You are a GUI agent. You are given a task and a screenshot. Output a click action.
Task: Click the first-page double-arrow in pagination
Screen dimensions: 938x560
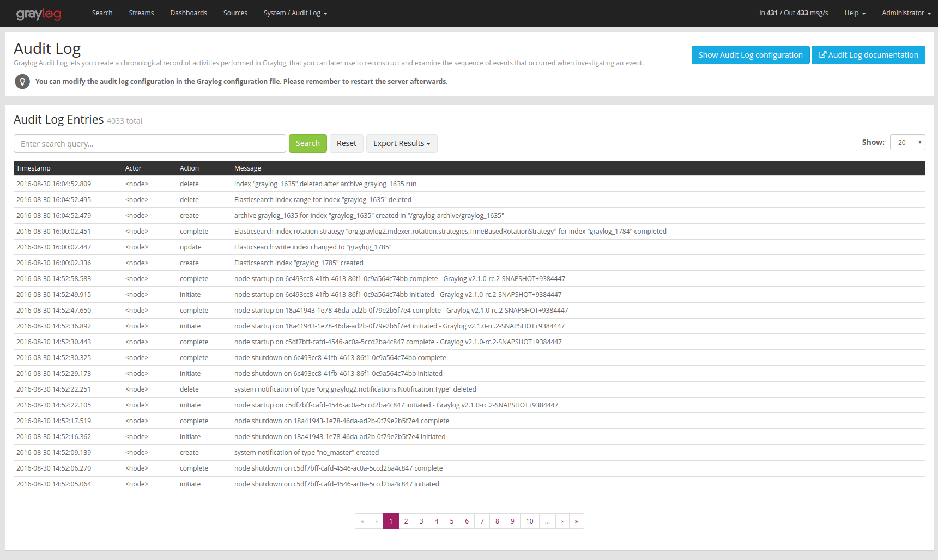pyautogui.click(x=362, y=521)
